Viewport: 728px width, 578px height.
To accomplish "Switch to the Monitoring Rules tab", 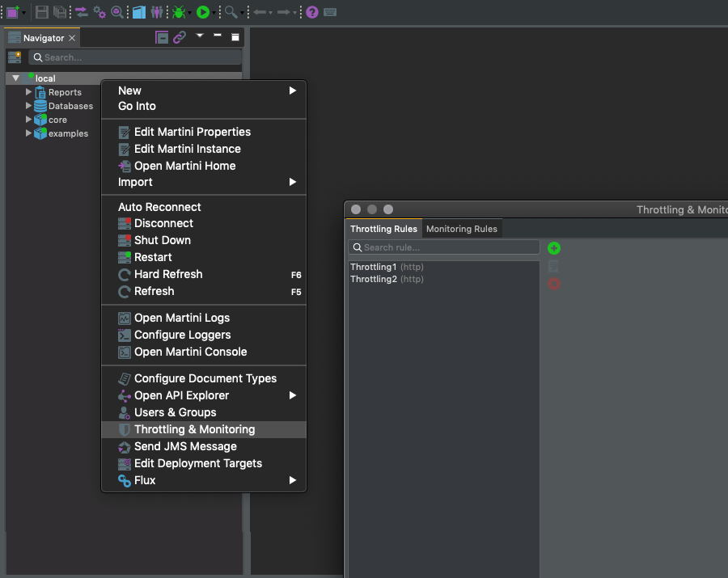I will pos(462,229).
